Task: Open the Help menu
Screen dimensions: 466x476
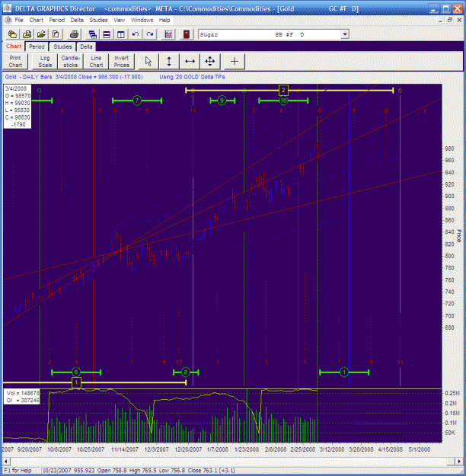Action: [164, 20]
